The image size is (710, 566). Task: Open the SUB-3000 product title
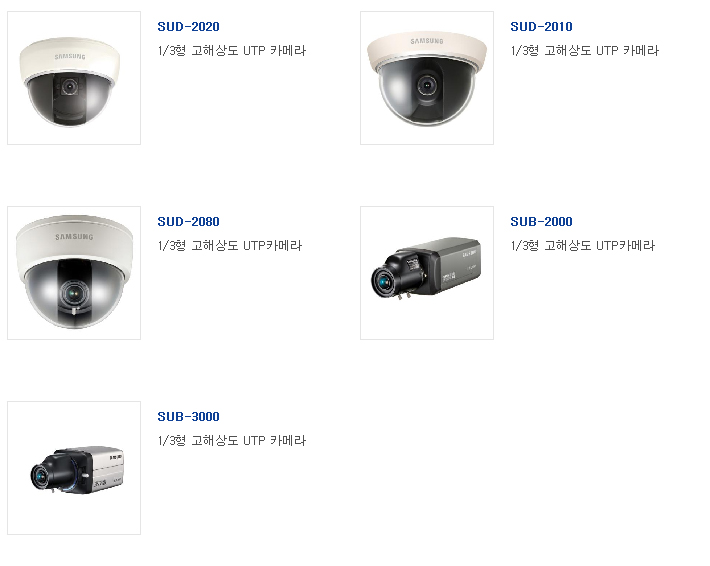pyautogui.click(x=188, y=417)
